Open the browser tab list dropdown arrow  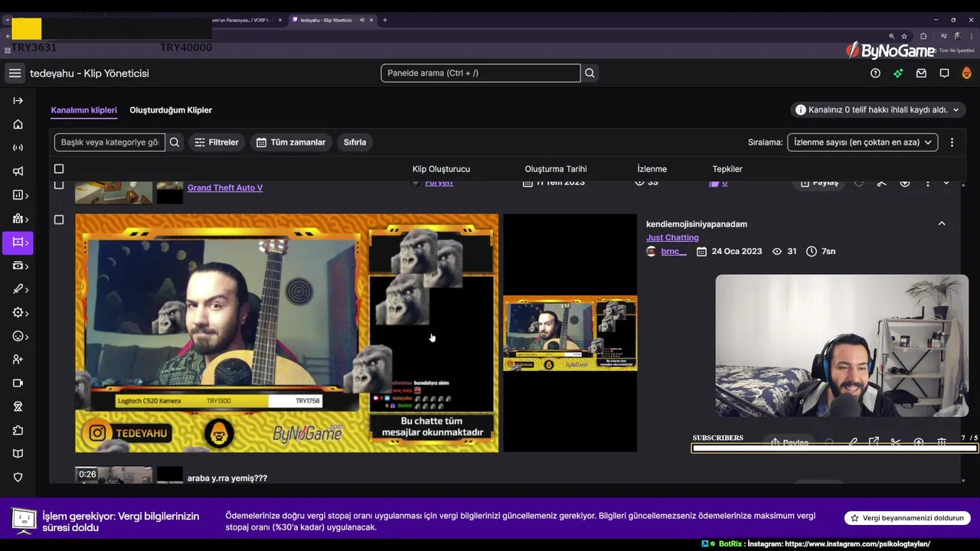pos(7,20)
